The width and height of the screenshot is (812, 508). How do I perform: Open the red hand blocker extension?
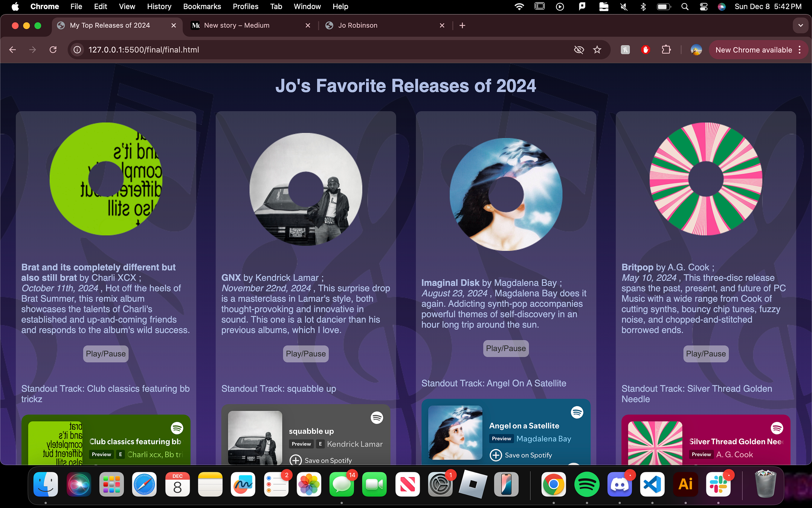coord(646,50)
